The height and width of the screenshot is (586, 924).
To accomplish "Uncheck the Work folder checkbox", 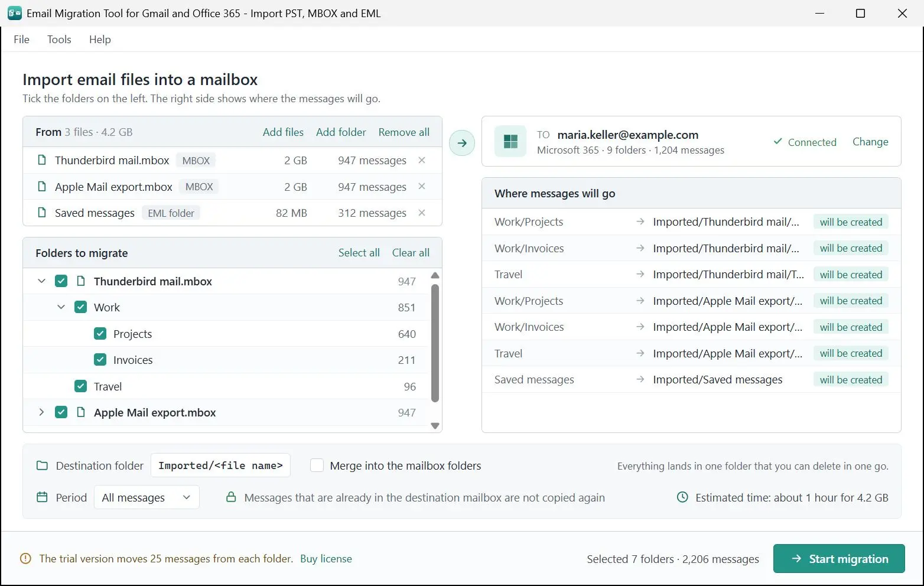I will click(80, 307).
